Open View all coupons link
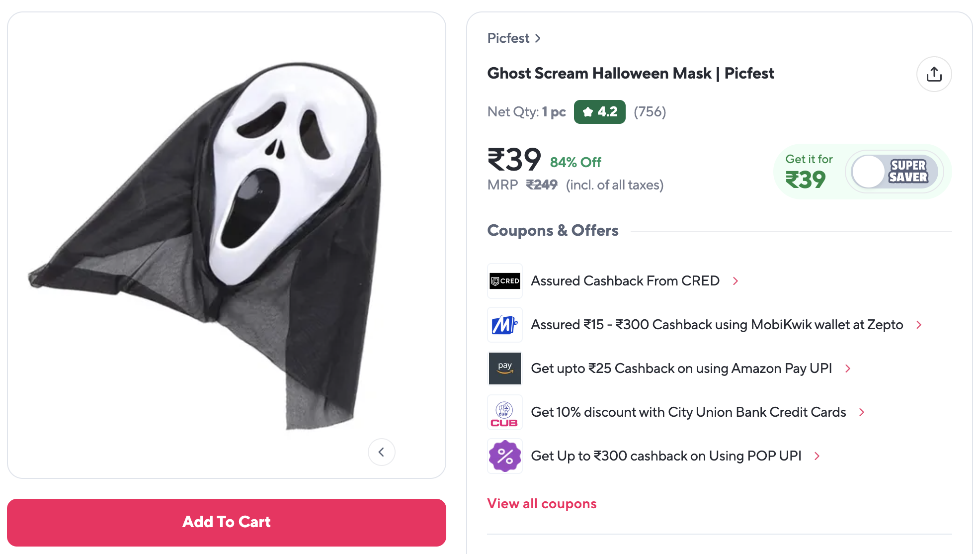980x554 pixels. [542, 504]
